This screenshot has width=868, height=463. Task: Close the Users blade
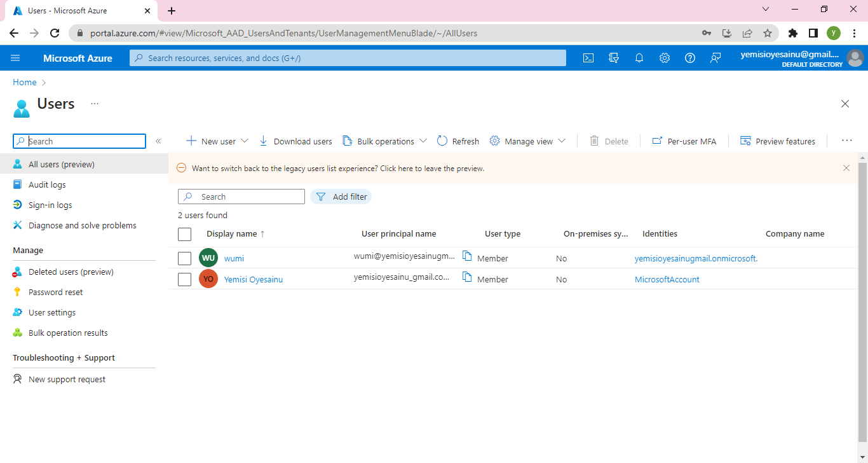pos(845,104)
